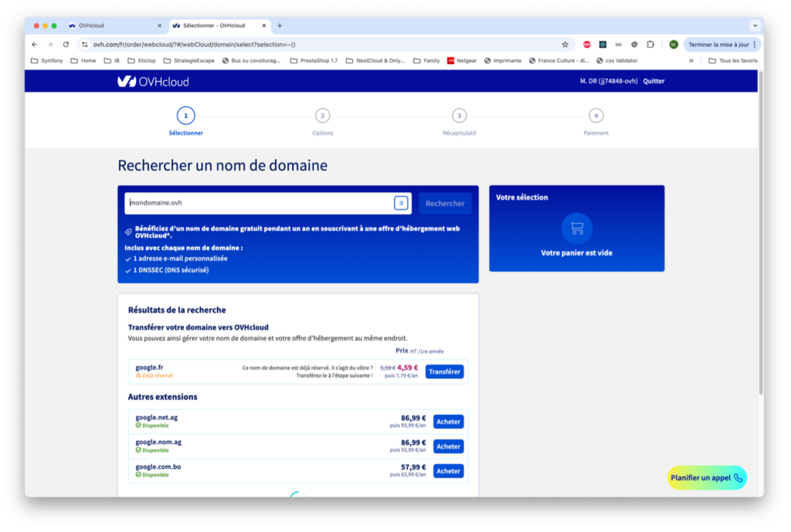Open the Extensions puzzle menu
The height and width of the screenshot is (532, 791).
click(650, 44)
